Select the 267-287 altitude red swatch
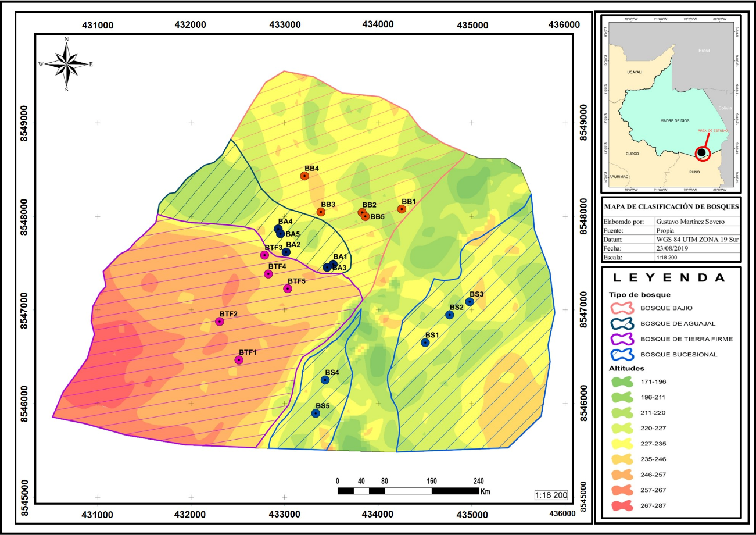Image resolution: width=756 pixels, height=535 pixels. 622,505
